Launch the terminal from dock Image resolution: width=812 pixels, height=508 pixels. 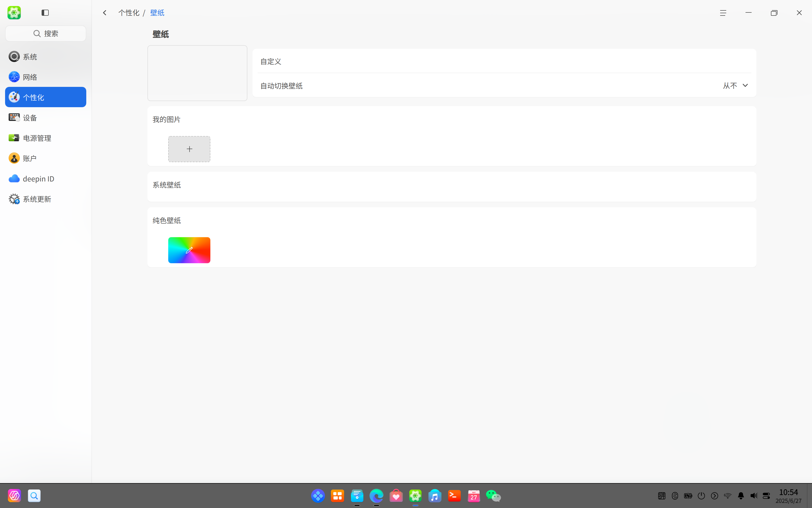(454, 496)
